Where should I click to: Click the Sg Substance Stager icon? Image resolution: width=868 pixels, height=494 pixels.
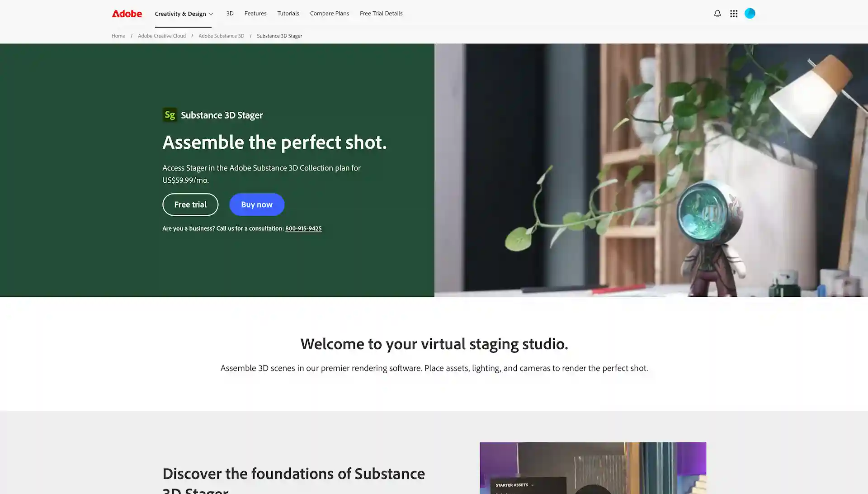170,115
